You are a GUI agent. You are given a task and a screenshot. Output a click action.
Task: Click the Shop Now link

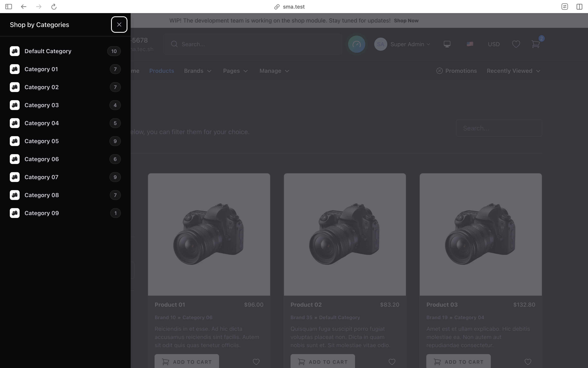click(406, 21)
